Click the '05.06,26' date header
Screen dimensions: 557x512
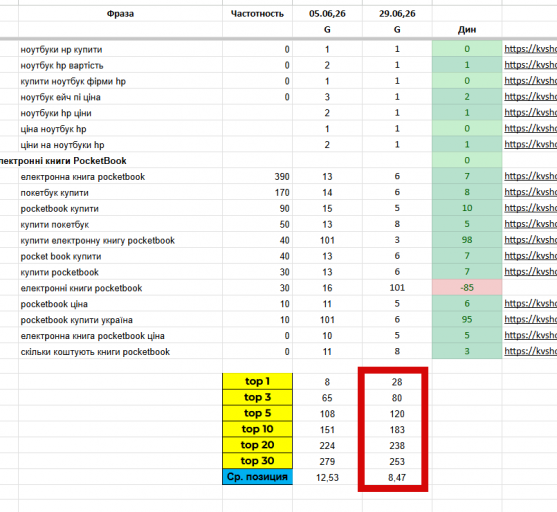pos(327,14)
